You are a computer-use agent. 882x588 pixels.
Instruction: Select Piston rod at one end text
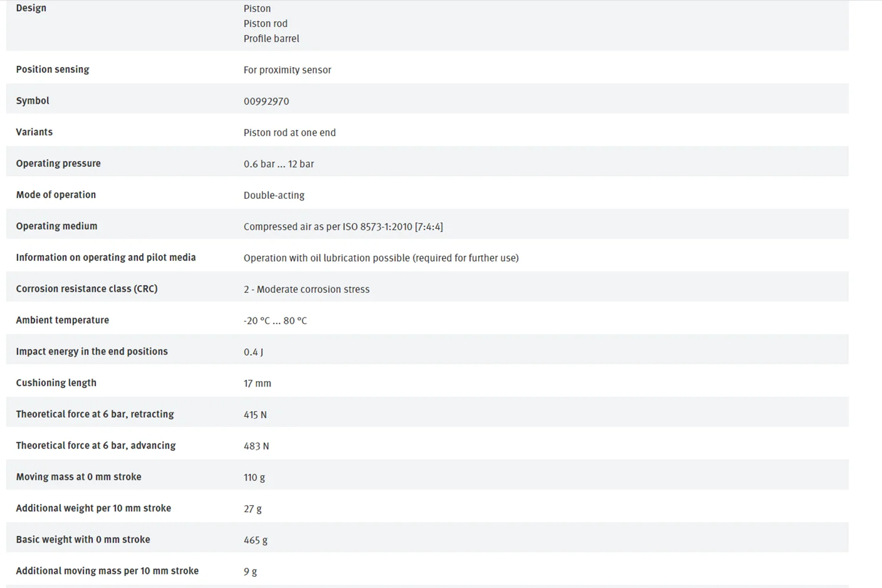tap(289, 133)
